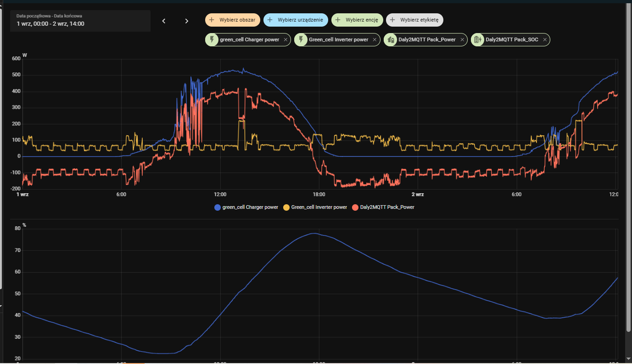Image resolution: width=632 pixels, height=364 pixels.
Task: Click the 80 value on the SOC chart axis
Action: pyautogui.click(x=18, y=228)
